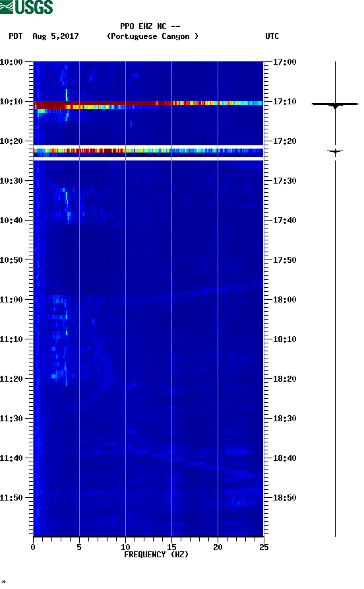Screen dimensions: 364x589
Task: Click the '10:40' PDT time label
Action: coord(12,221)
